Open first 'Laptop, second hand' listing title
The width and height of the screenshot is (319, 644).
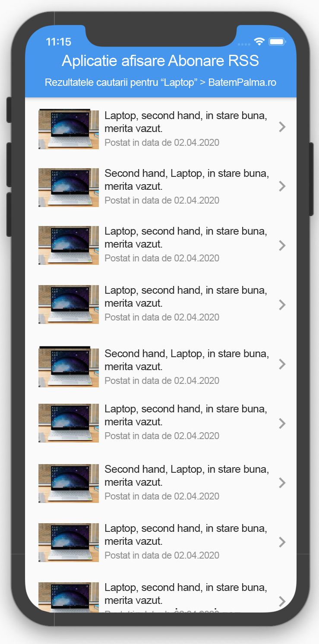pyautogui.click(x=186, y=122)
